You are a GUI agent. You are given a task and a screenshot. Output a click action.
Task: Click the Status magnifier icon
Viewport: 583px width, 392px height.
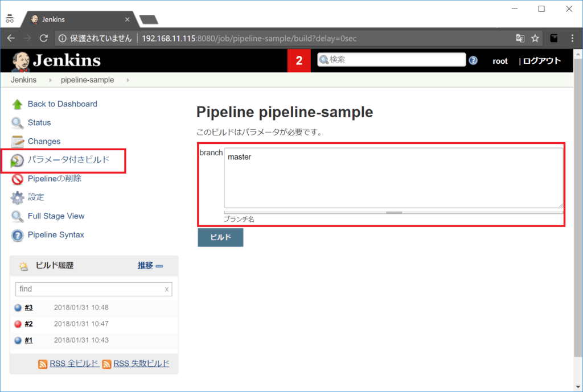17,123
